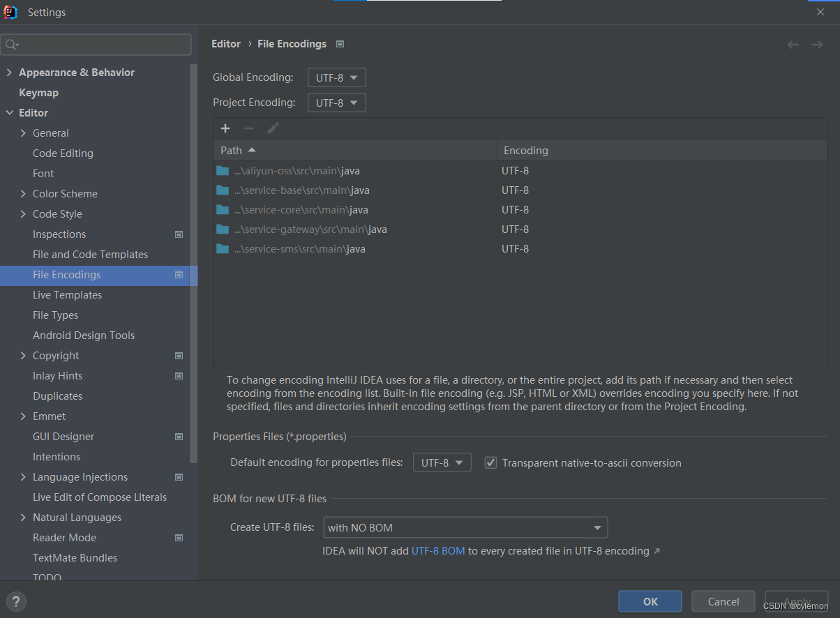840x618 pixels.
Task: Open Code Editing settings
Action: click(x=63, y=153)
